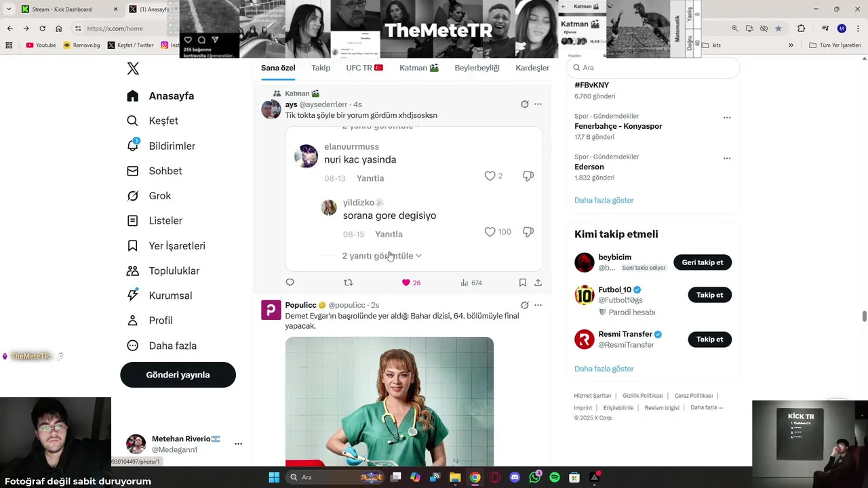The height and width of the screenshot is (488, 868).
Task: Open Listeler in the sidebar
Action: [x=155, y=221]
